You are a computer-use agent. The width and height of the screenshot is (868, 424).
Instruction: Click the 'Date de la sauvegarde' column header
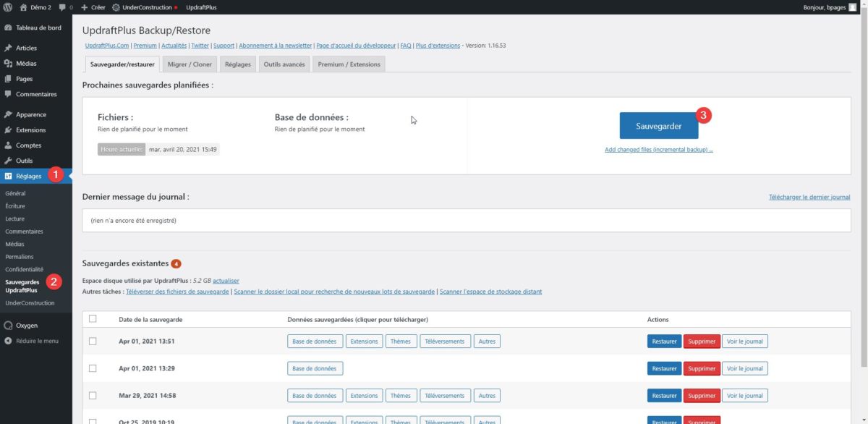tap(150, 319)
